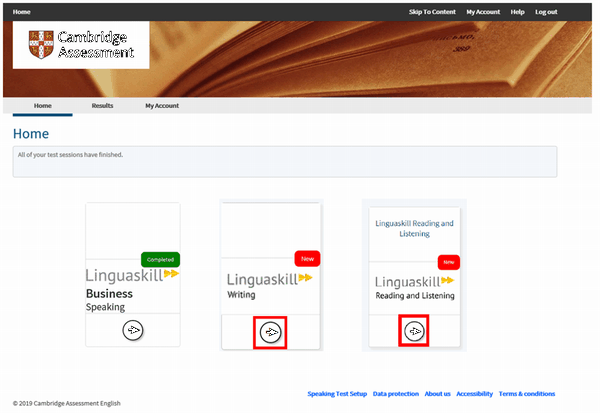Launch the Business Speaking test arrow
Viewport: 600px width, 413px height.
pyautogui.click(x=133, y=330)
